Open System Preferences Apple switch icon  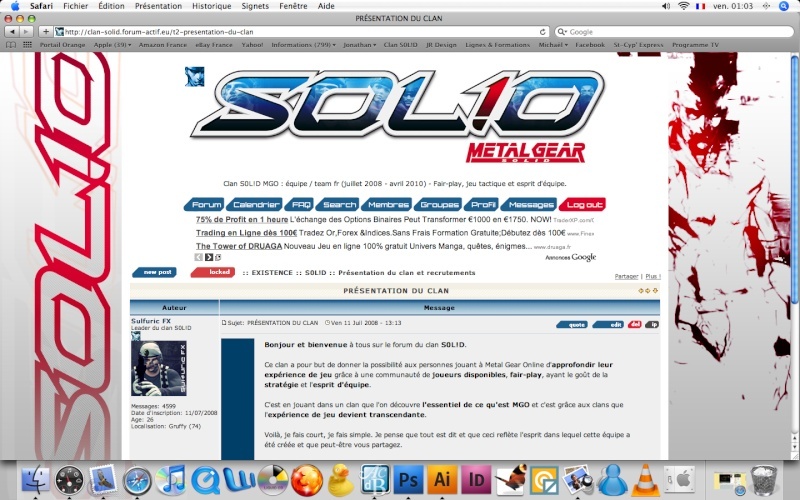coord(680,480)
